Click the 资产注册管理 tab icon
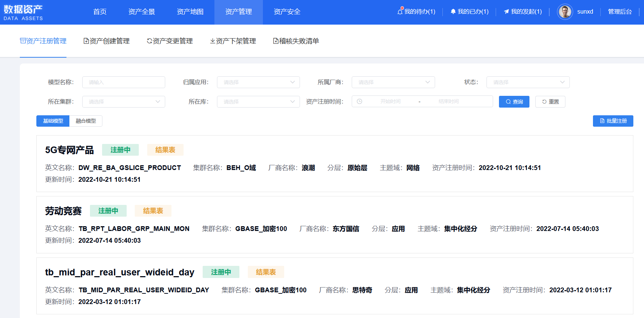Screen dimensions: 644x318 23,41
